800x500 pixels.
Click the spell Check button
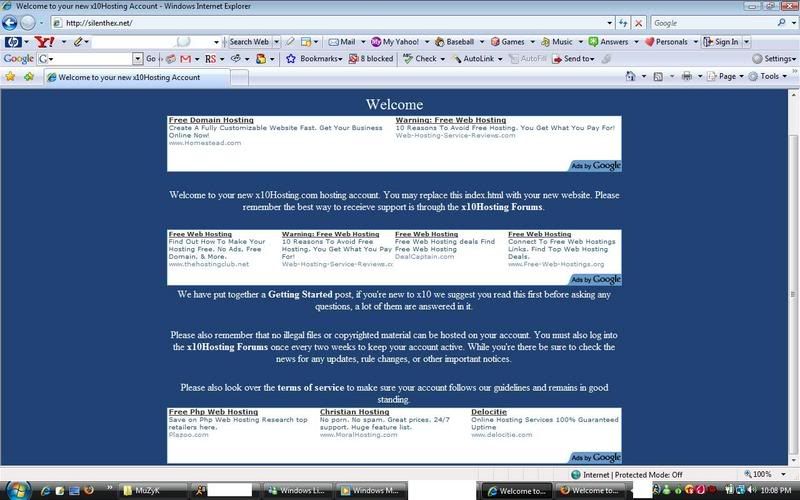[x=420, y=59]
